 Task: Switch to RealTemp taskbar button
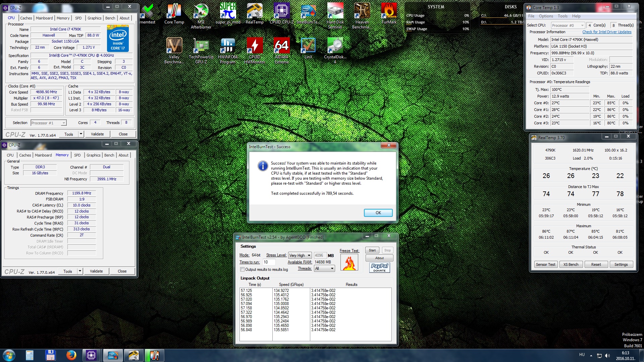tap(133, 355)
